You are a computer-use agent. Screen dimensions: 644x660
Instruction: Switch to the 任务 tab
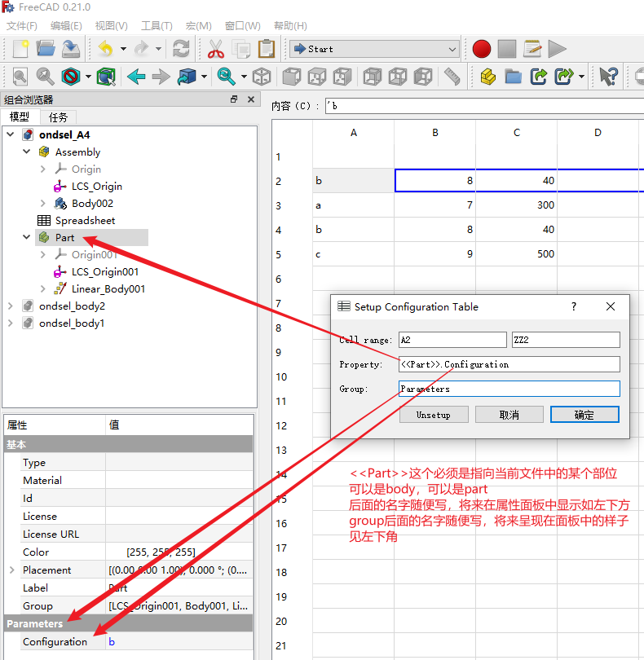coord(59,117)
